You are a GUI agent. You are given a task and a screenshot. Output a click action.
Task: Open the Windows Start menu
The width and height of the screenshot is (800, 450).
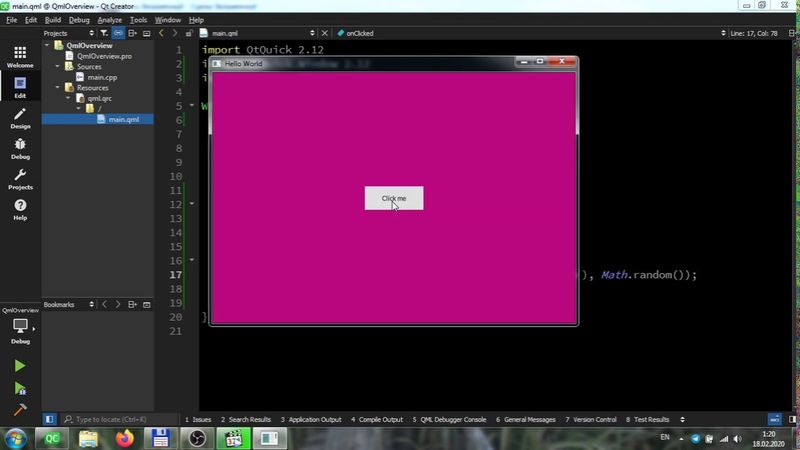click(15, 439)
